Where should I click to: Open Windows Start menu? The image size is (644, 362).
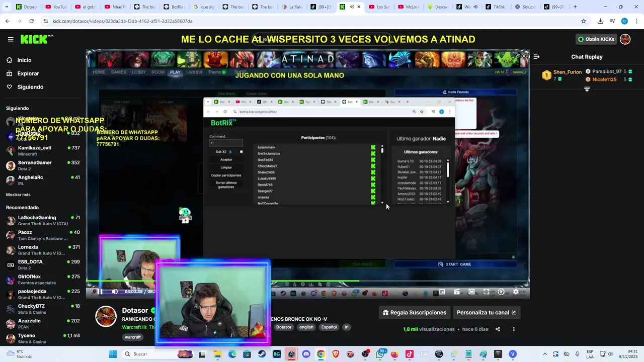click(113, 354)
